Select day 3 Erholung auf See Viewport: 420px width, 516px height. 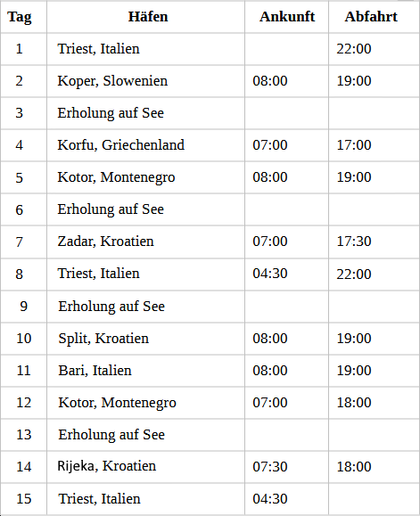click(x=111, y=113)
